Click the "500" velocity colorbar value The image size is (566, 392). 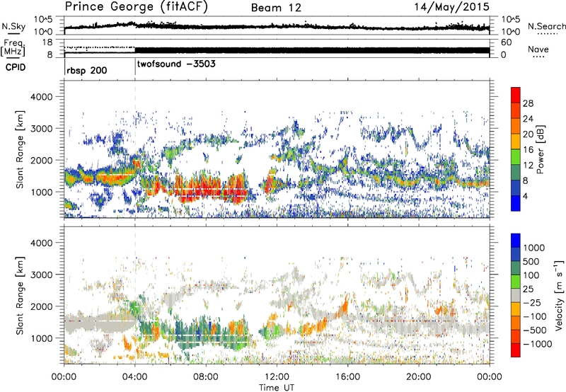pyautogui.click(x=531, y=261)
